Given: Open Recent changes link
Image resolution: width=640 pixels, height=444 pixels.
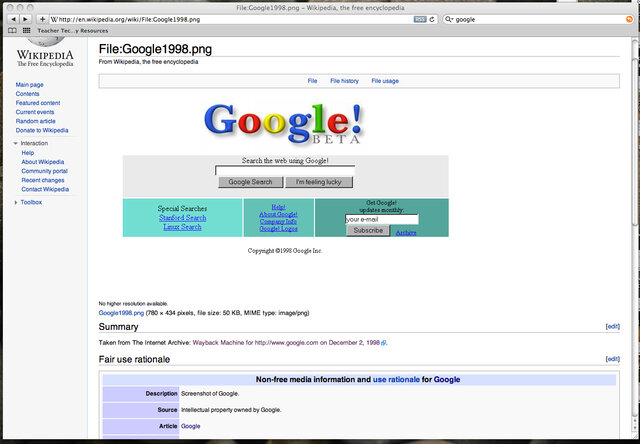Looking at the screenshot, I should pos(43,180).
